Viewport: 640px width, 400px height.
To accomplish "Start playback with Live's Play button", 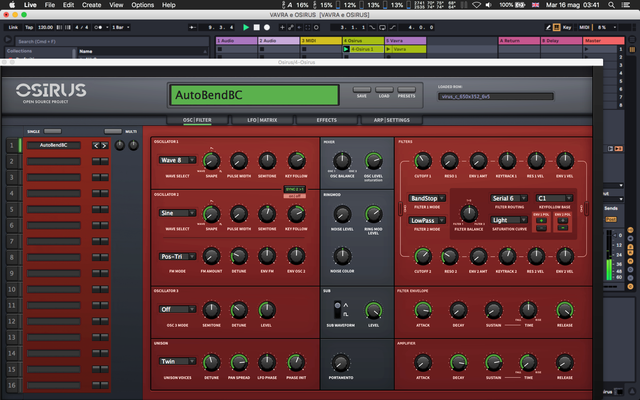I will coord(246,27).
